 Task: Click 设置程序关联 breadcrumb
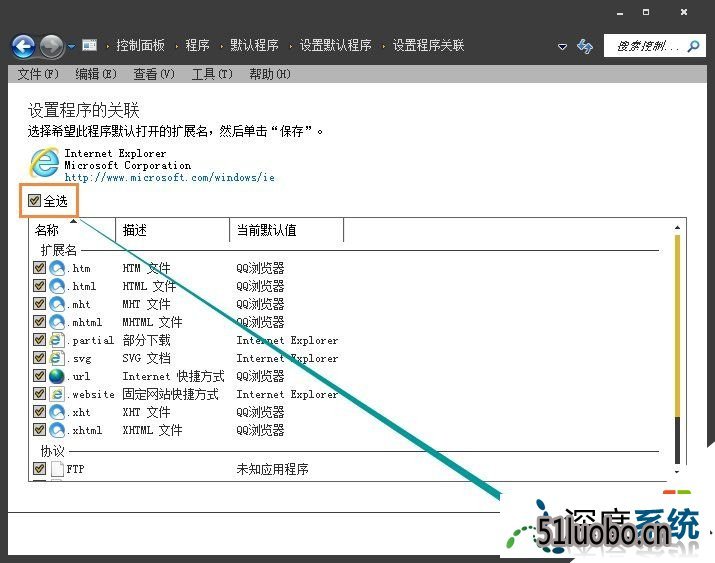(428, 46)
